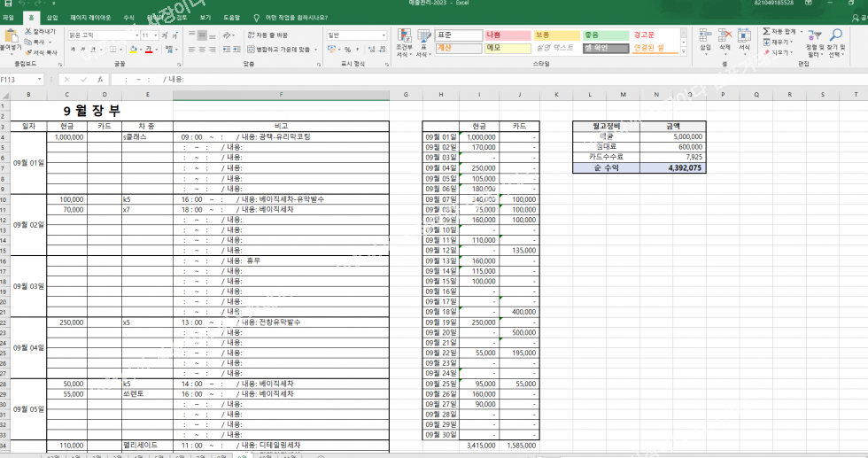Toggle Wrap Text (자동 줄 바꿈)
Viewport: 868px width, 458px height.
267,35
